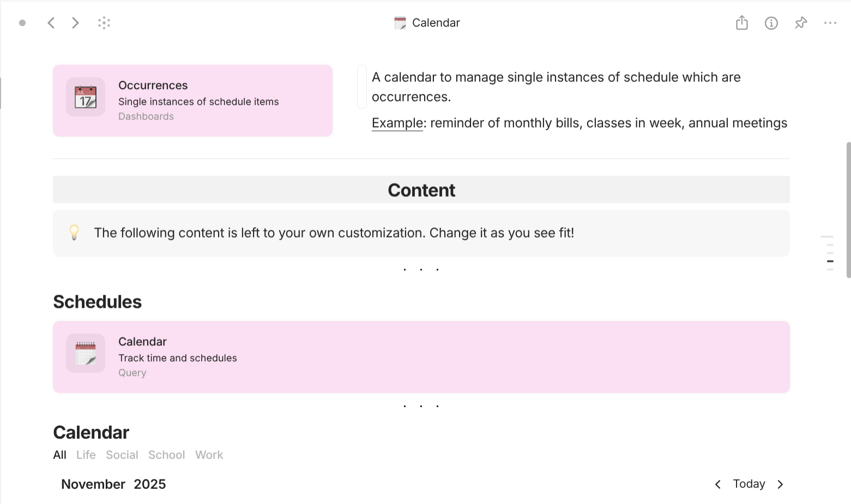Click the Occurrences dashboard calendar icon
The image size is (851, 504).
pyautogui.click(x=85, y=97)
